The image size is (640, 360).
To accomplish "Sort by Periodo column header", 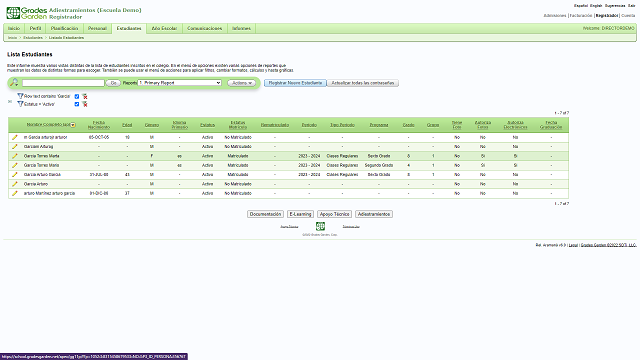I will 309,125.
